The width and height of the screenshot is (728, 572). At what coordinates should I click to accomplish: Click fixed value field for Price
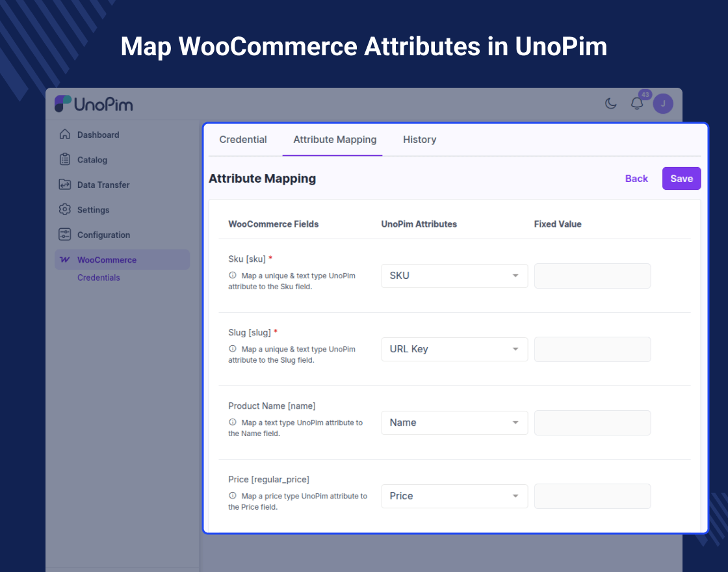click(592, 496)
